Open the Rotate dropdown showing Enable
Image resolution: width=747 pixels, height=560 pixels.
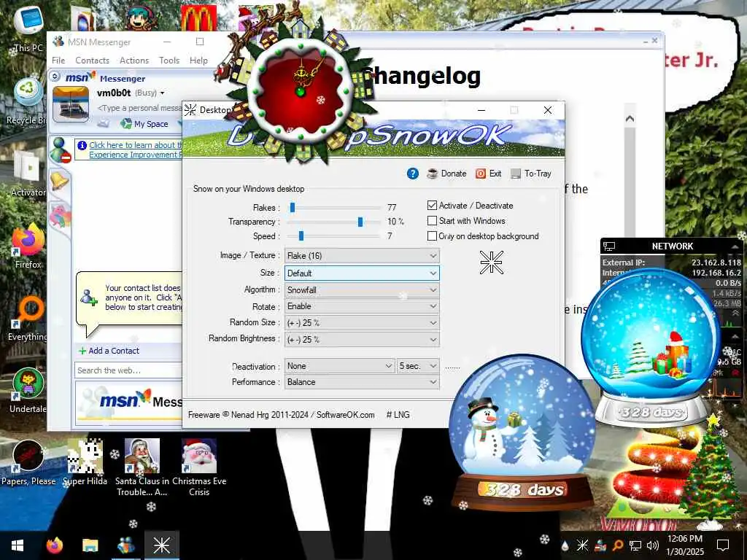point(362,306)
